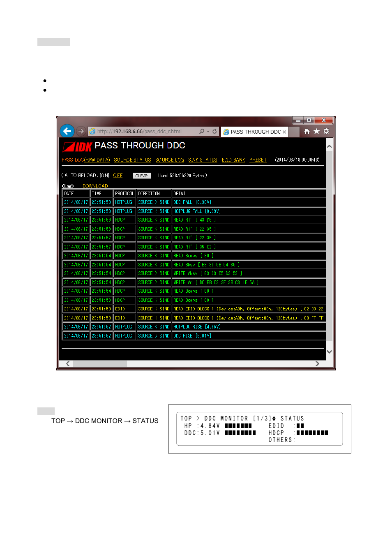Open browser Tools gear icon
Image resolution: width=392 pixels, height=555 pixels.
tap(326, 132)
